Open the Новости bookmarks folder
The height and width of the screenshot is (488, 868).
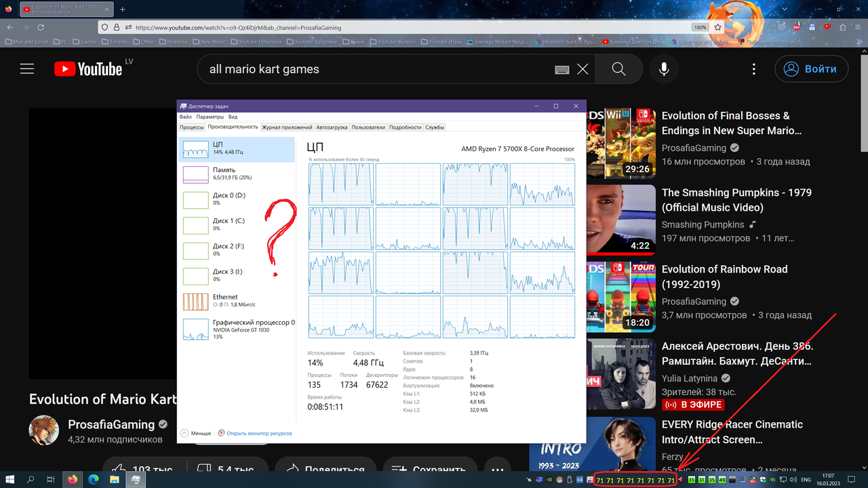[174, 41]
